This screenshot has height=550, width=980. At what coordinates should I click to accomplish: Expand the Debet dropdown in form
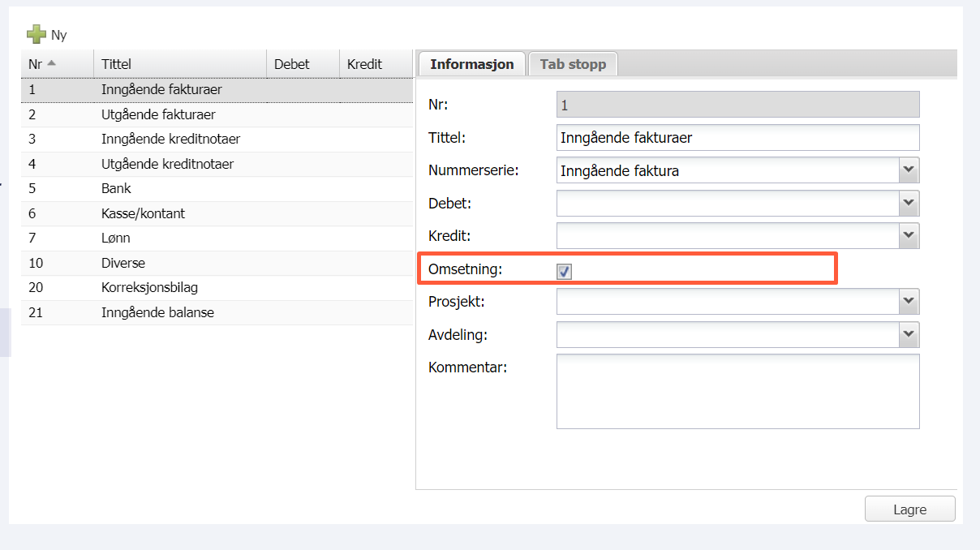909,203
